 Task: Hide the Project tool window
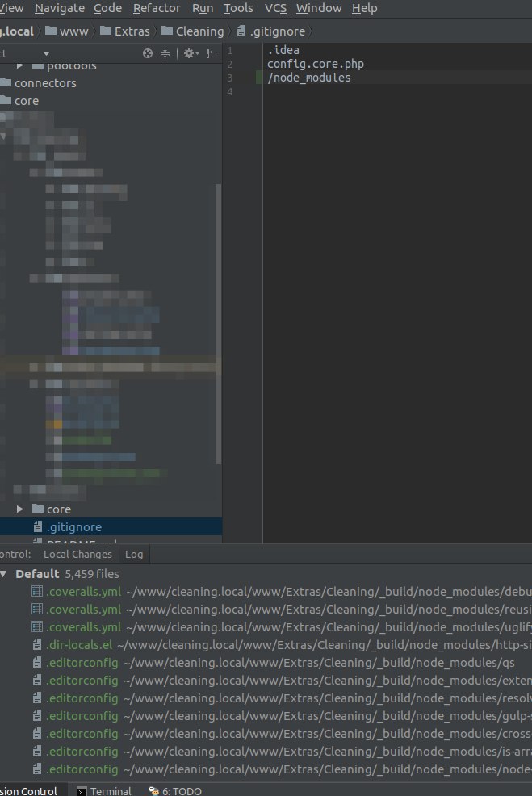(212, 53)
